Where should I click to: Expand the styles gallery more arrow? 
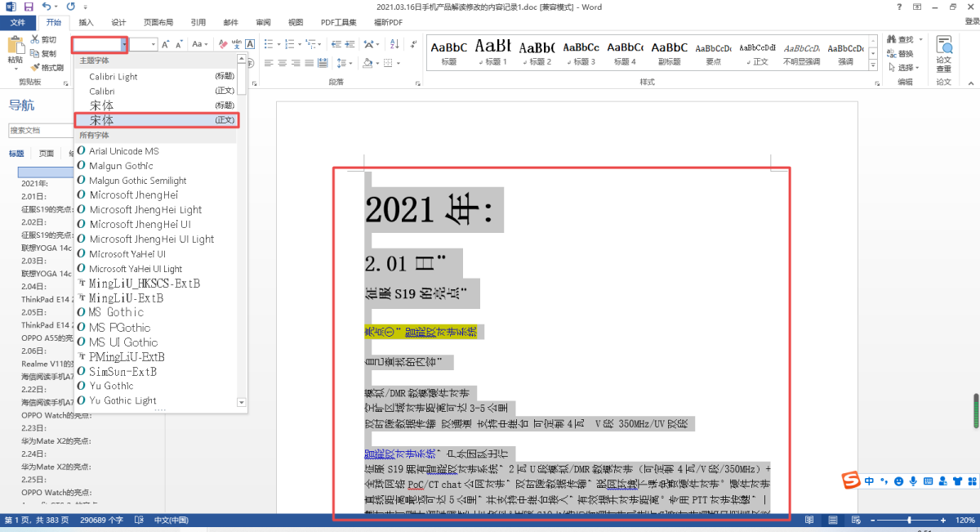pos(873,66)
